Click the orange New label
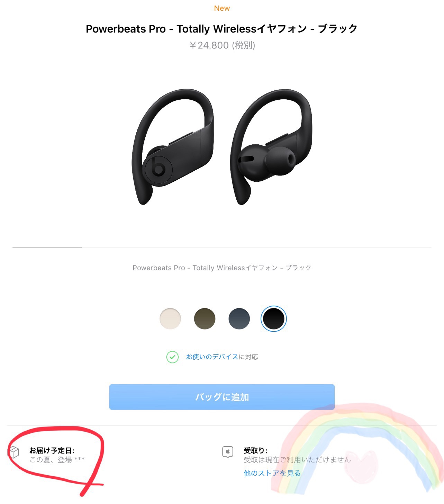The height and width of the screenshot is (504, 444). point(222,8)
